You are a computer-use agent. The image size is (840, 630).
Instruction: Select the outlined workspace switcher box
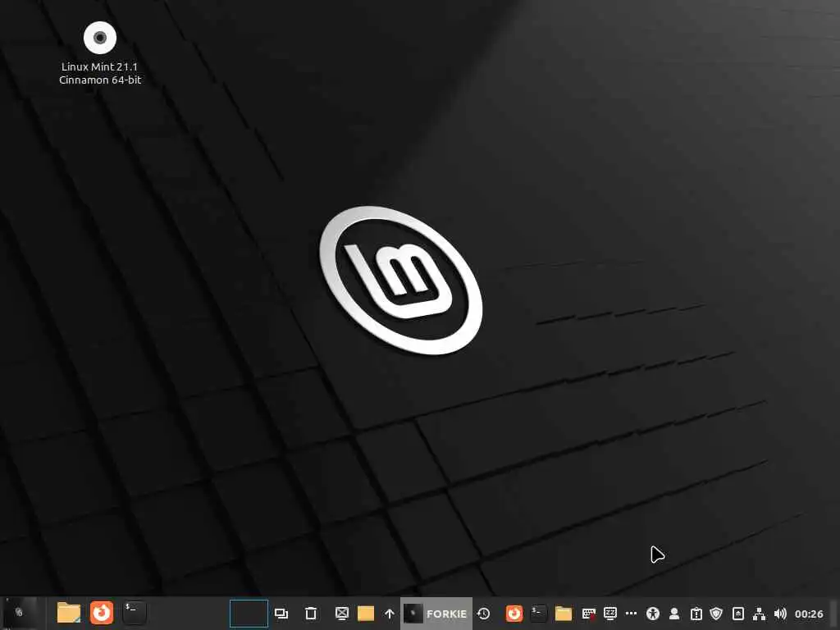(x=249, y=614)
